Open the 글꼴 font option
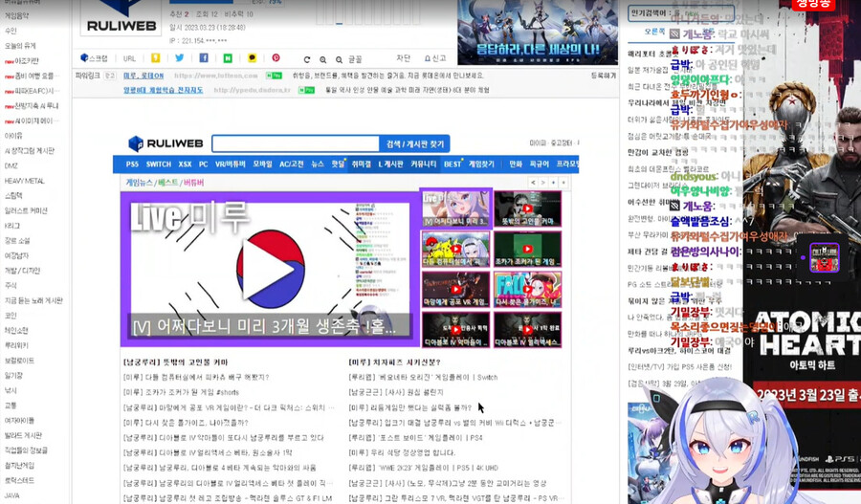Viewport: 861px width, 504px height. 355,59
